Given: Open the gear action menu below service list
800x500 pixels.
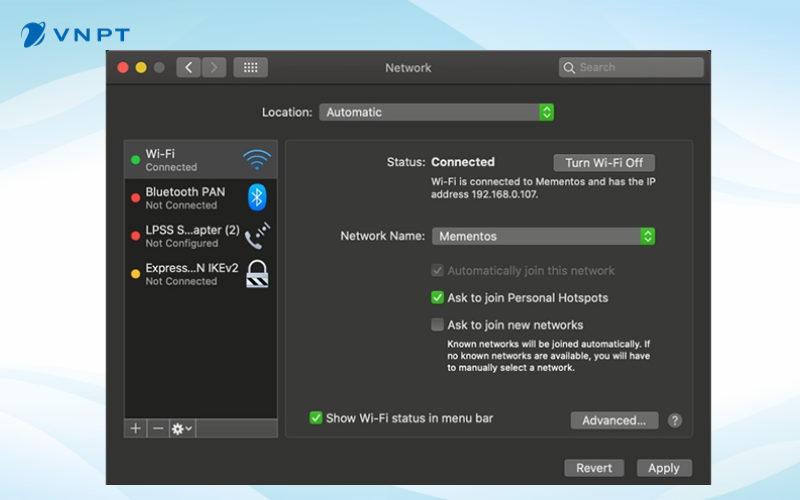Looking at the screenshot, I should pos(182,429).
